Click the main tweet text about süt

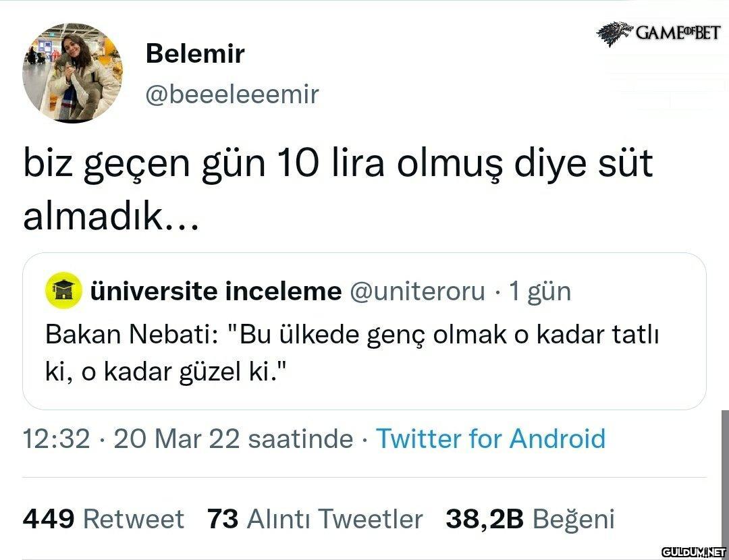(337, 191)
